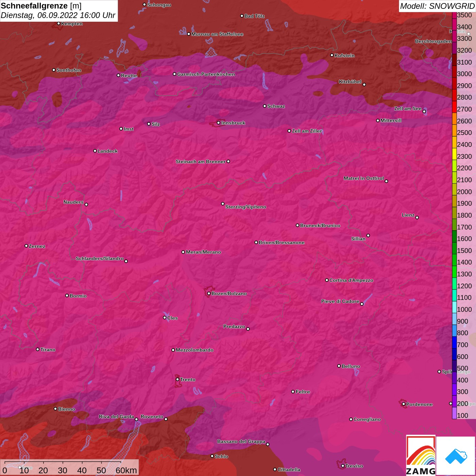Select the Landeck marker dot
476x476 pixels.
pyautogui.click(x=95, y=151)
